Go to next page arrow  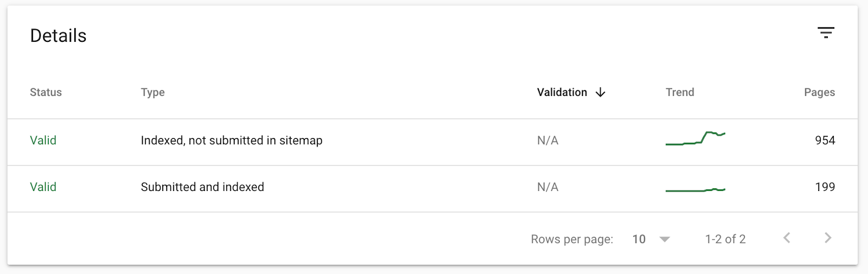[828, 238]
